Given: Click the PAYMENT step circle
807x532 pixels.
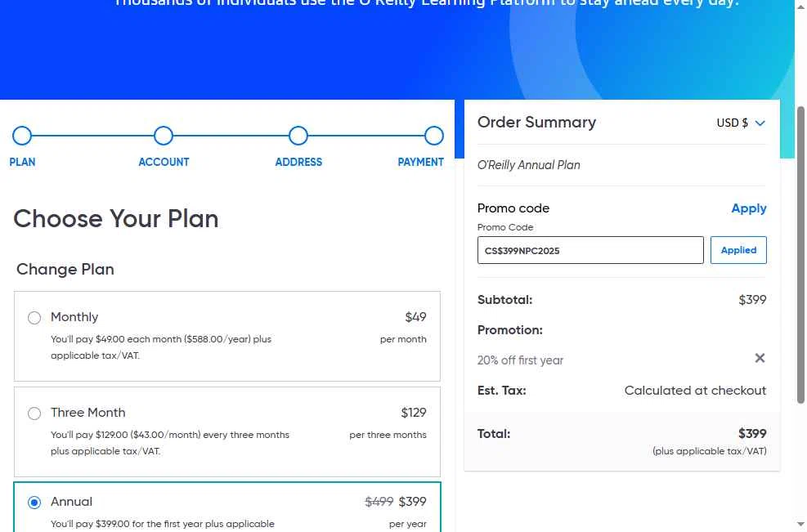Looking at the screenshot, I should pos(434,136).
